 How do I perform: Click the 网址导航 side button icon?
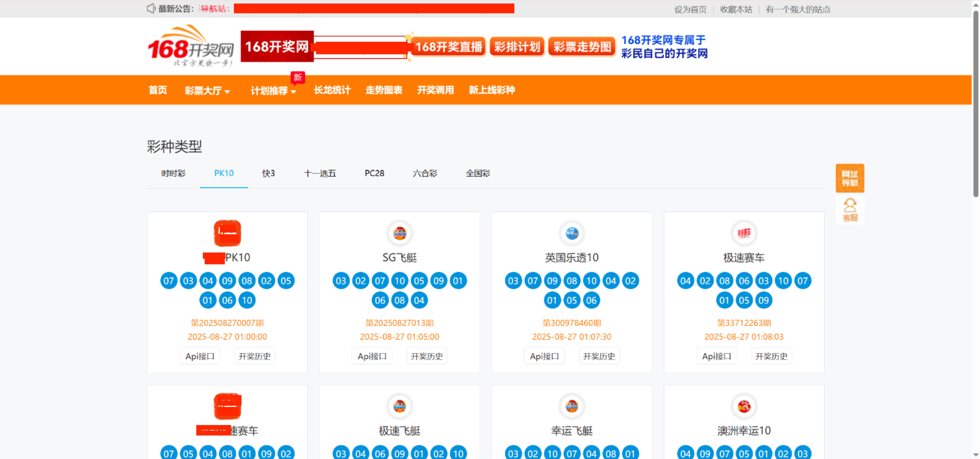tap(850, 178)
